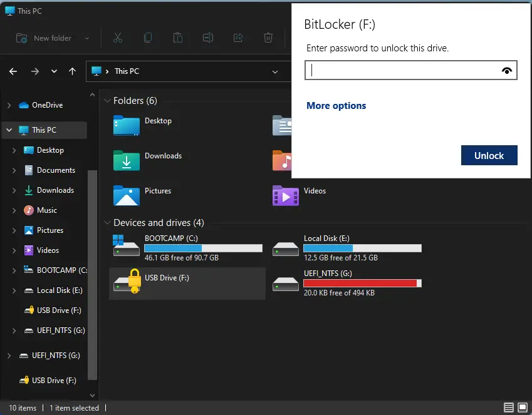This screenshot has width=532, height=415.
Task: Collapse the Folders (6) group
Action: [x=108, y=101]
